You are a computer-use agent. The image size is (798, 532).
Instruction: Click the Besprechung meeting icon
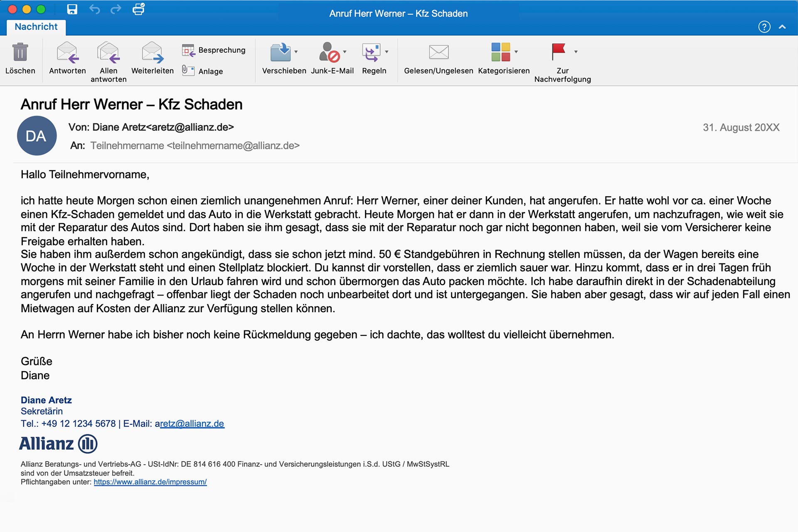[188, 50]
